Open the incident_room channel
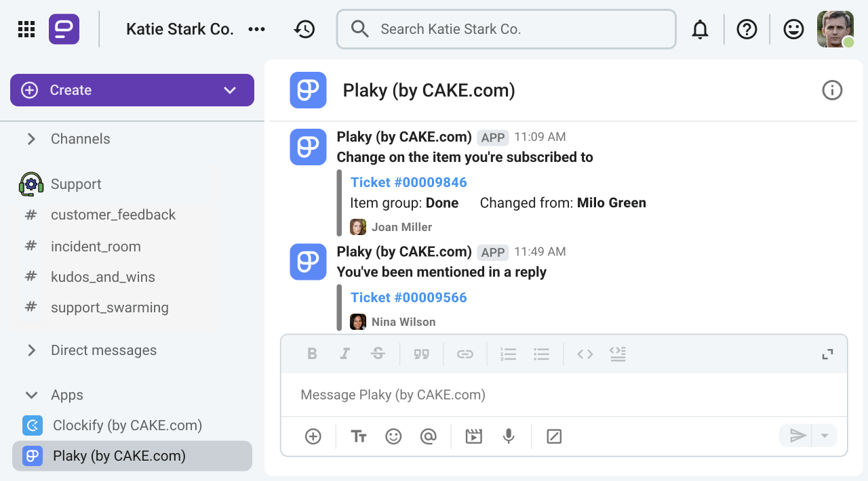This screenshot has height=481, width=868. point(96,246)
